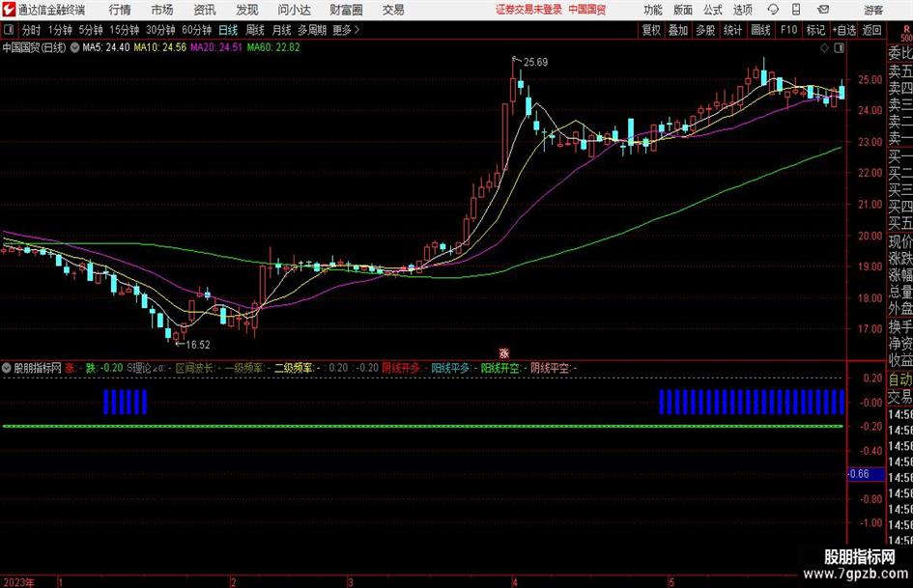Switch to 15分钟 period

124,30
